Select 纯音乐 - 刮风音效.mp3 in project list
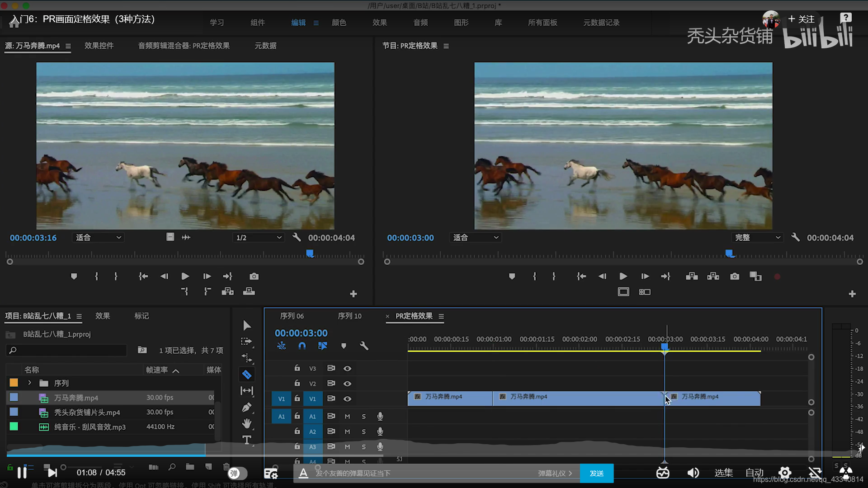 point(90,427)
